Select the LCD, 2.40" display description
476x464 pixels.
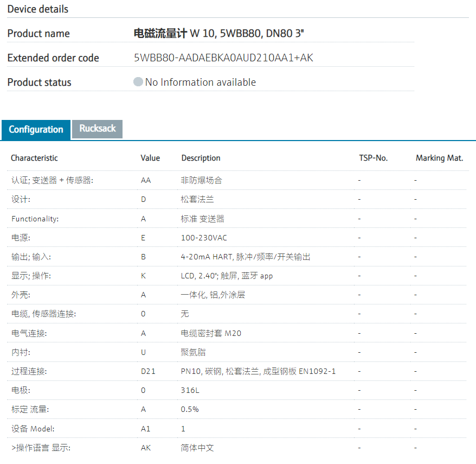[227, 276]
